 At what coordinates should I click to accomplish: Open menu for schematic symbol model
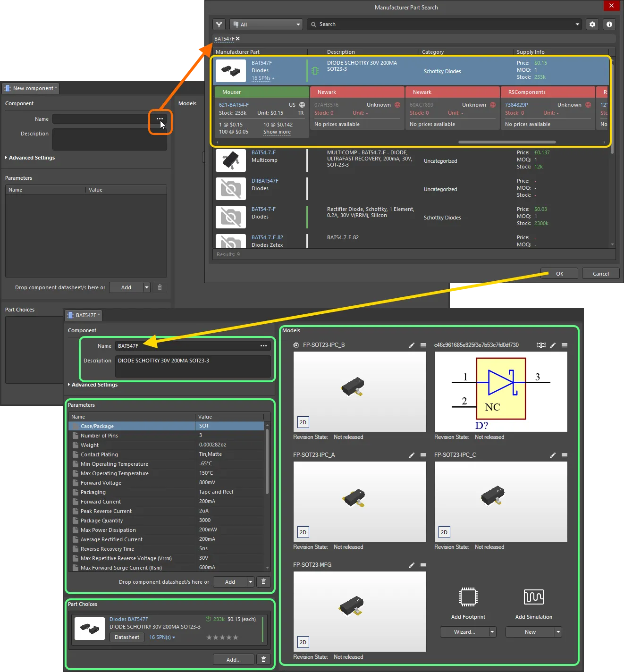pyautogui.click(x=565, y=345)
